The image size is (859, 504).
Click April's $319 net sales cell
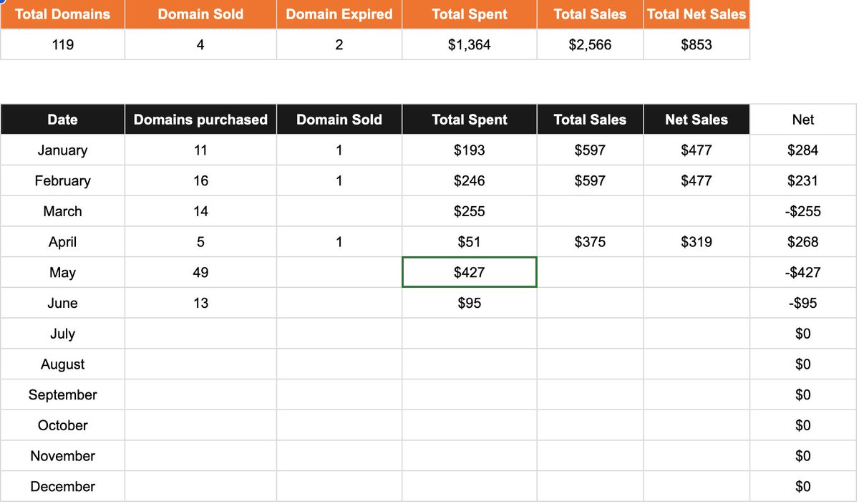point(697,242)
